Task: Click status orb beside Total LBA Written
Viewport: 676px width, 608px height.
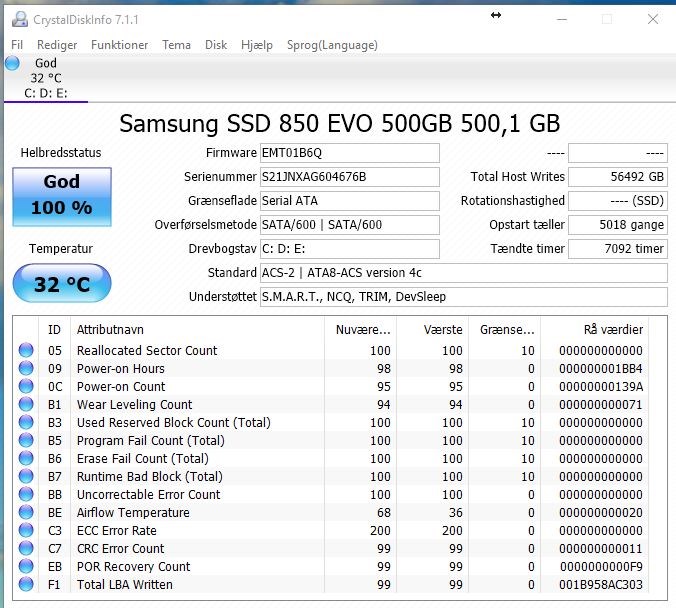Action: coord(26,584)
